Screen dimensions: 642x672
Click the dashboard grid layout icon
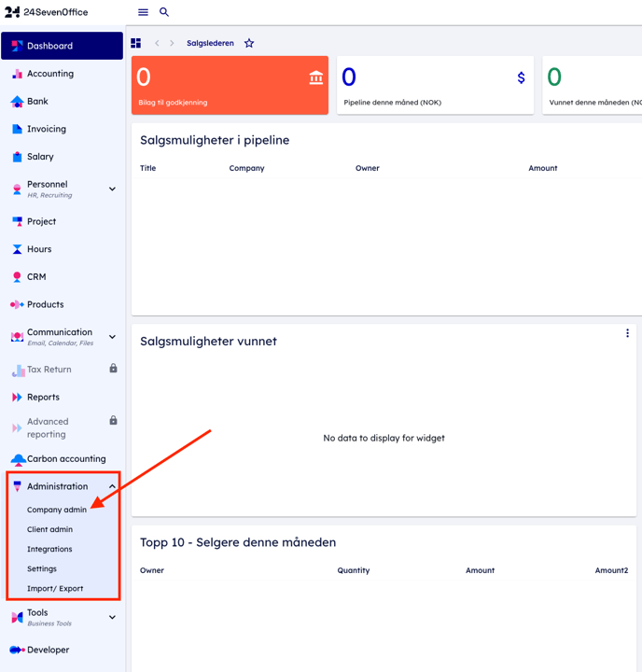(x=136, y=43)
